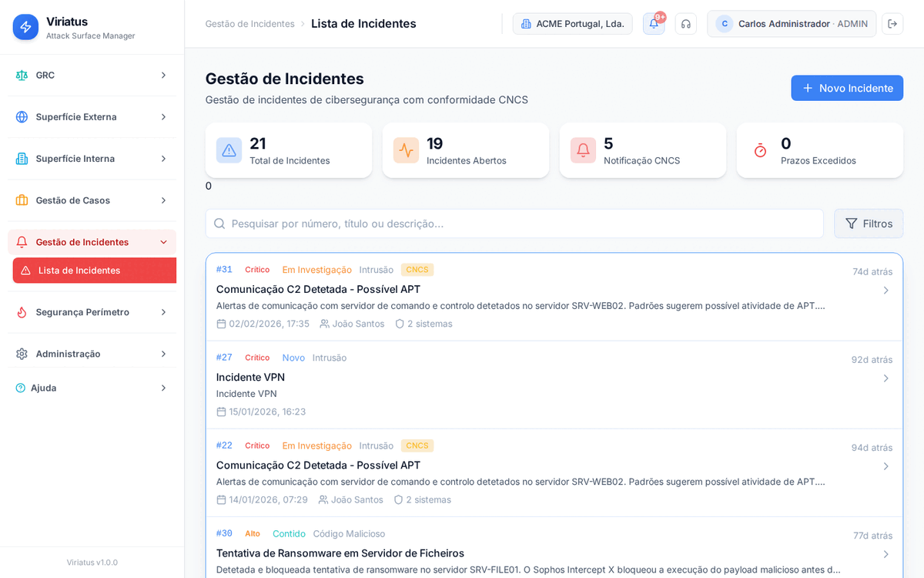Expand the Superfície Interna menu chevron
The width and height of the screenshot is (924, 578).
coord(162,158)
